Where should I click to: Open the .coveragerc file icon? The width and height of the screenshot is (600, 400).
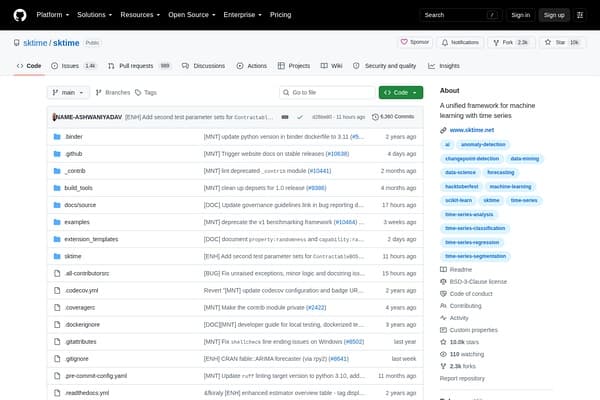point(57,307)
